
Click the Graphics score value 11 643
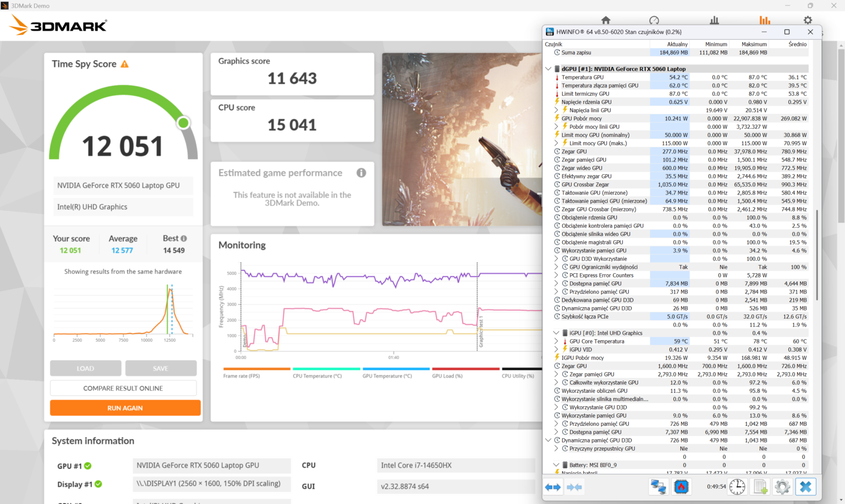click(292, 79)
